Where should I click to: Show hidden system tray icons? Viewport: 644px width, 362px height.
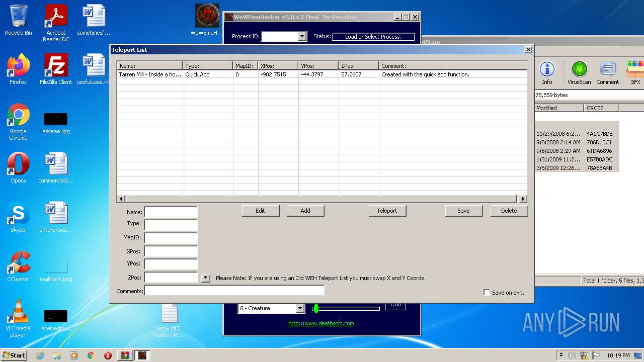[x=561, y=355]
